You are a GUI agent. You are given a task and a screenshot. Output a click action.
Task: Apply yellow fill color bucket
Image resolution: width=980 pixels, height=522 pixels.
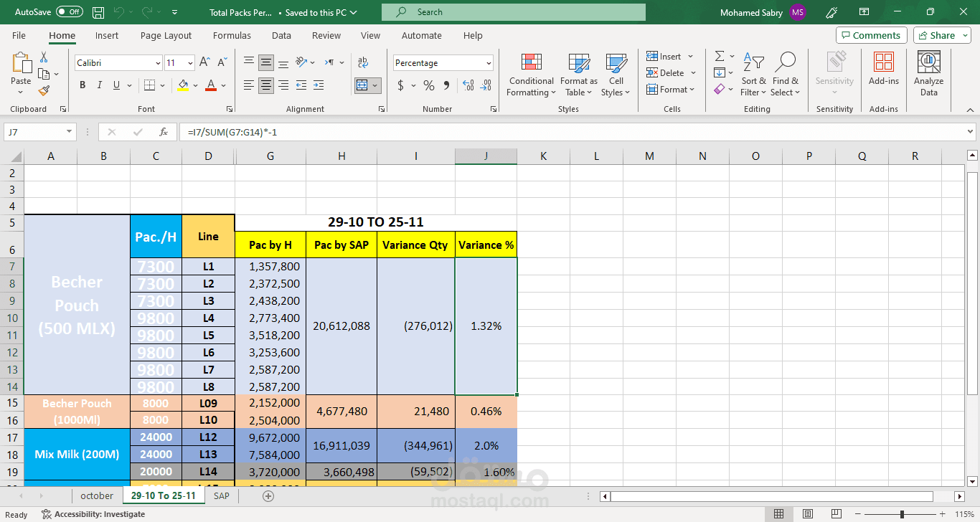pyautogui.click(x=183, y=85)
